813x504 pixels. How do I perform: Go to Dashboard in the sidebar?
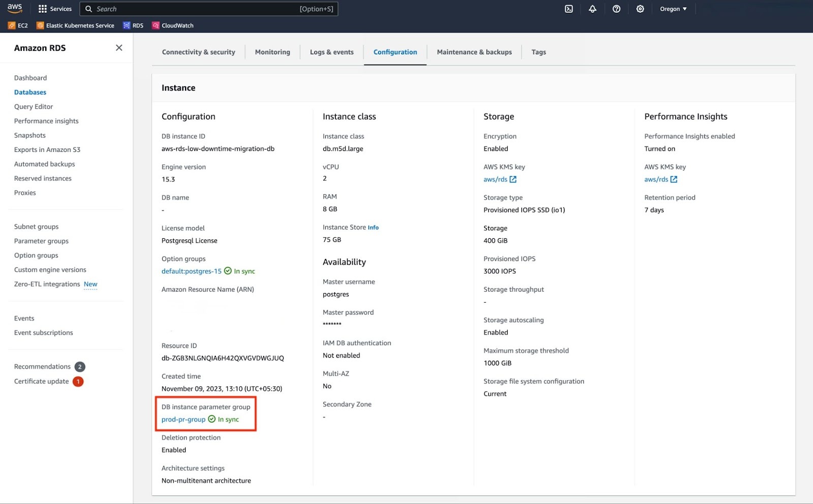pyautogui.click(x=30, y=78)
